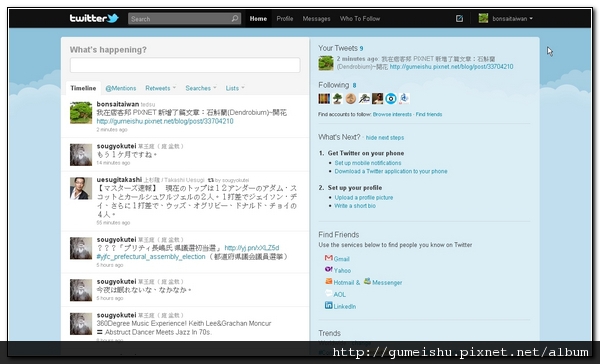Open fourth avatar in the Following list
This screenshot has width=600, height=364.
coord(364,99)
